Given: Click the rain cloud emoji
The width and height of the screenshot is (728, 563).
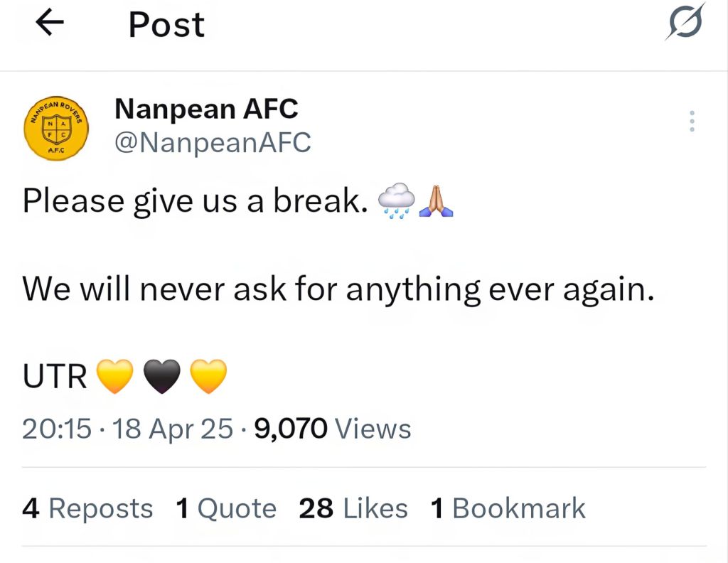Looking at the screenshot, I should coord(396,201).
